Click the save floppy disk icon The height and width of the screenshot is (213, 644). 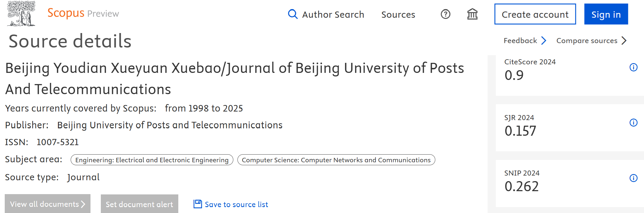pyautogui.click(x=198, y=204)
